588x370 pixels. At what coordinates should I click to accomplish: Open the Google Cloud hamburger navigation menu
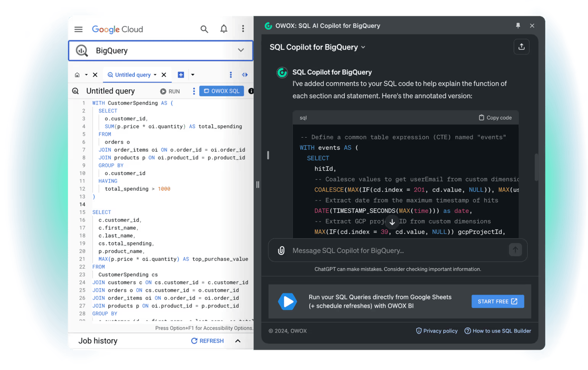pyautogui.click(x=78, y=29)
